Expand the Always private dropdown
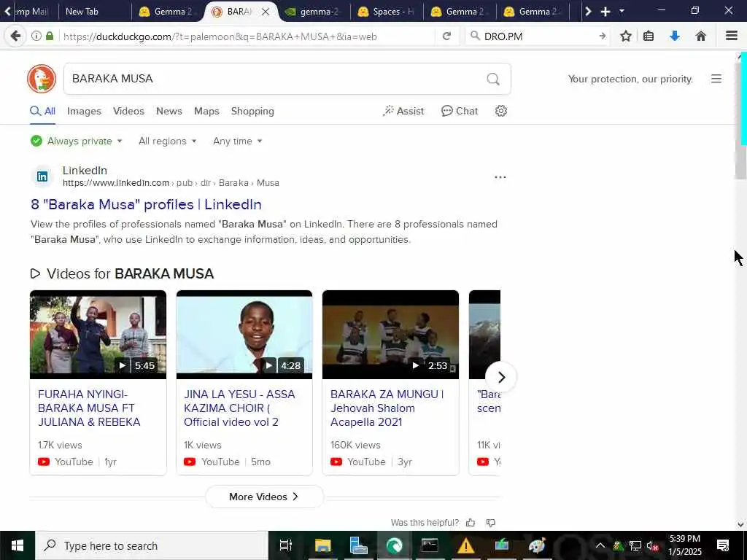 [76, 141]
